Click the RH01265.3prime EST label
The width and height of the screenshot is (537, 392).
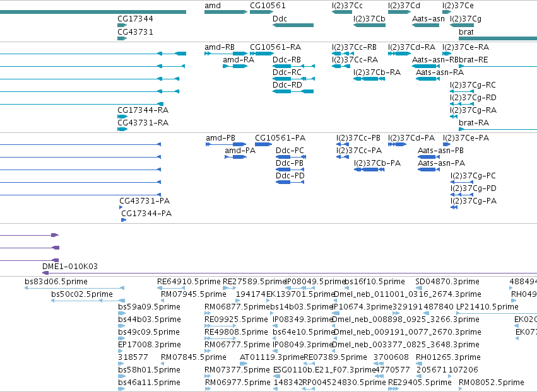coord(448,357)
